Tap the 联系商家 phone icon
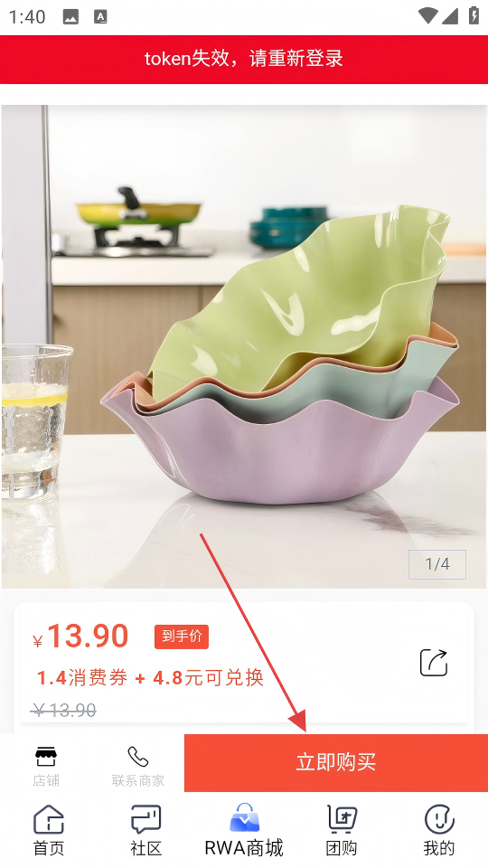Image resolution: width=488 pixels, height=868 pixels. click(137, 756)
